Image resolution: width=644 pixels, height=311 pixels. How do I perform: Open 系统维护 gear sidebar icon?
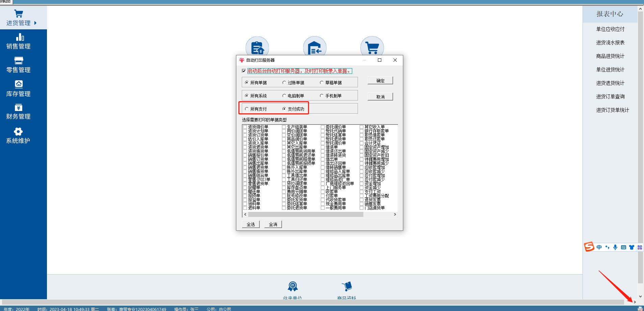point(18,132)
